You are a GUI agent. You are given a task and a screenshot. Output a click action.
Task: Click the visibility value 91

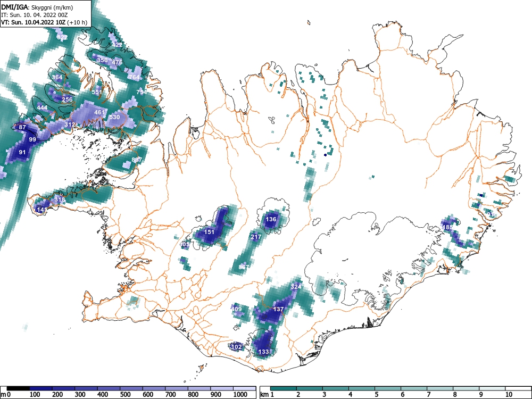(22, 152)
